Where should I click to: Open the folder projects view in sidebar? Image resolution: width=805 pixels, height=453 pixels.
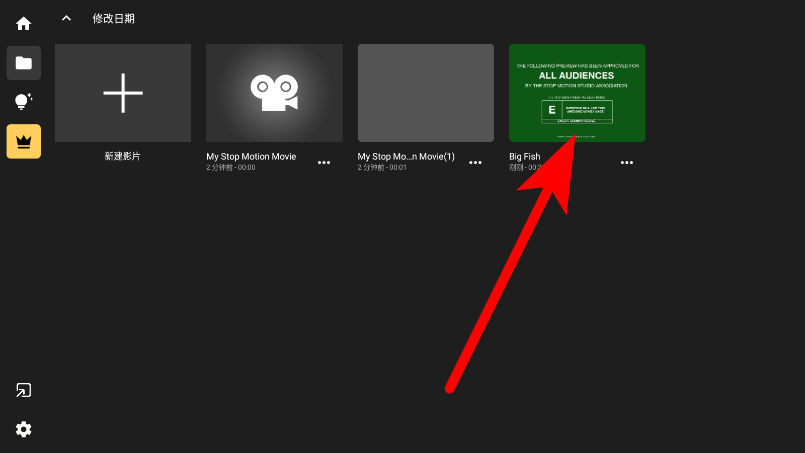pos(23,63)
